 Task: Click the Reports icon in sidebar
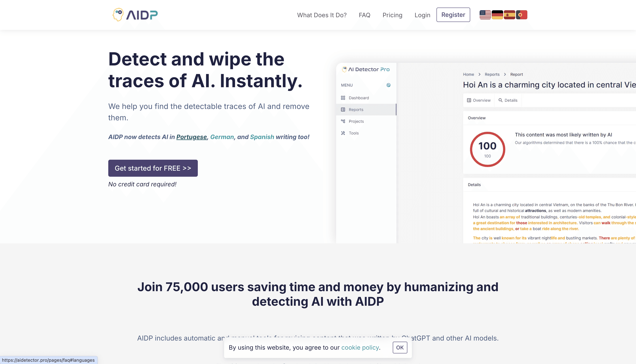pos(343,110)
